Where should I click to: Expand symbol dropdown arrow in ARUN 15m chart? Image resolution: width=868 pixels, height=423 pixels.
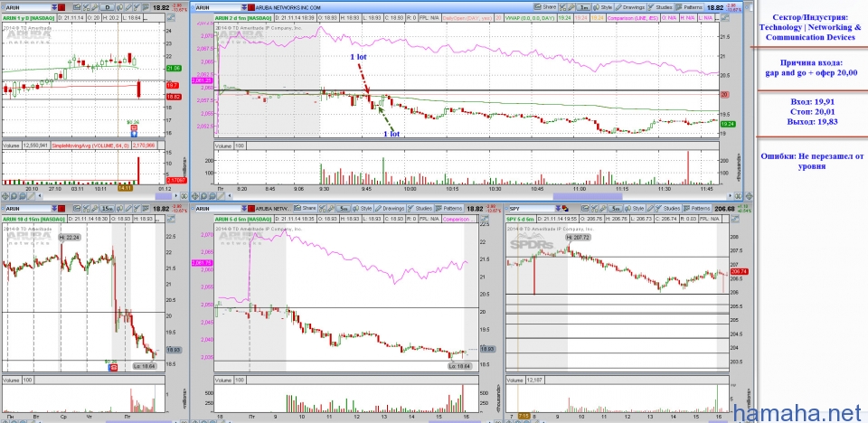tap(55, 208)
